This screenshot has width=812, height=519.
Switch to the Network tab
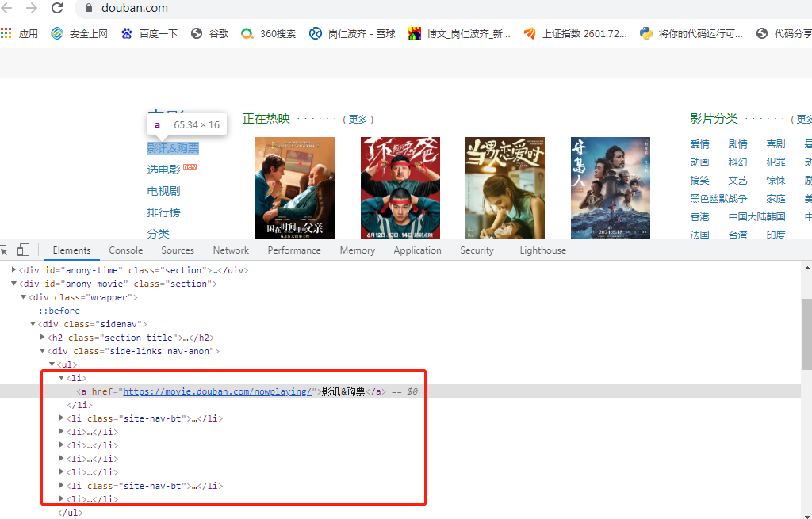click(230, 250)
